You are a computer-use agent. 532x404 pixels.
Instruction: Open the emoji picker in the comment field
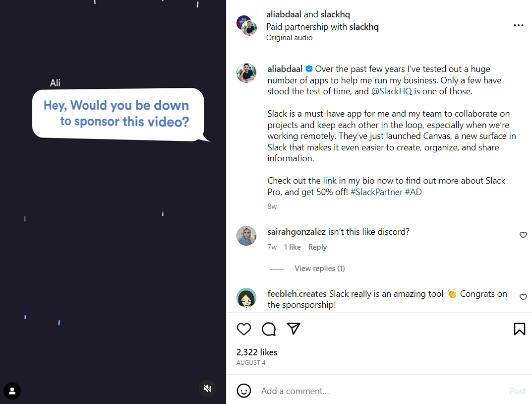click(244, 391)
